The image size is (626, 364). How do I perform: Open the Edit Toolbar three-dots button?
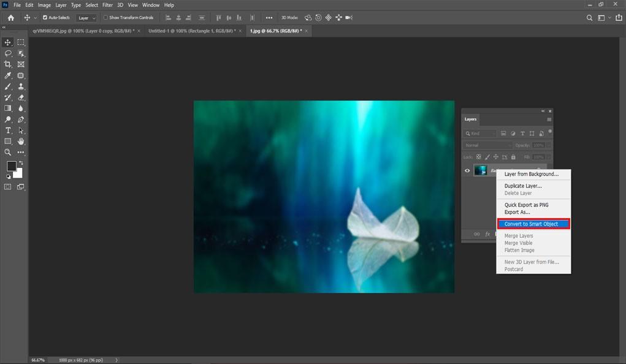[21, 153]
